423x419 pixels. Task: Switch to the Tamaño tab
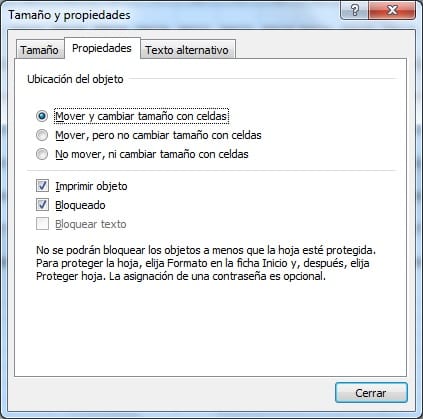(39, 50)
